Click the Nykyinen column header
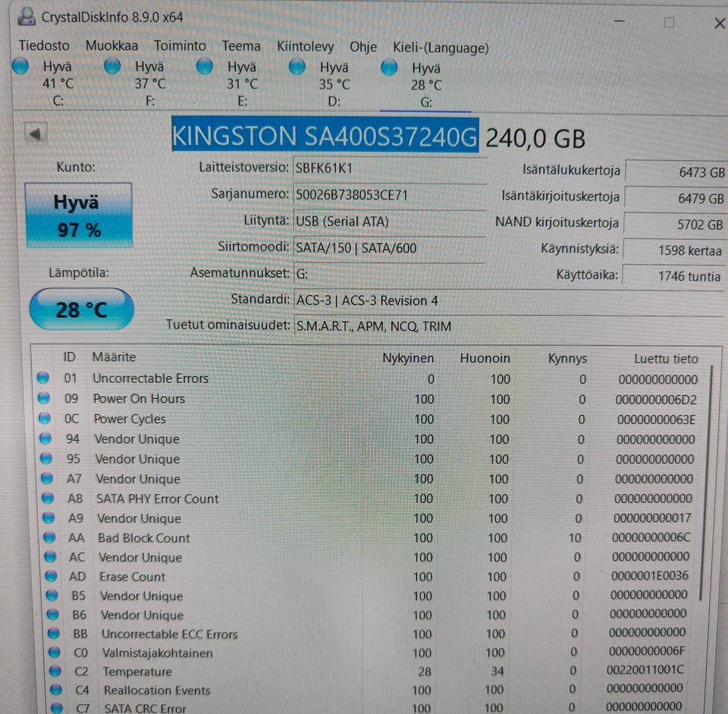Viewport: 728px width, 714px height. pyautogui.click(x=408, y=358)
